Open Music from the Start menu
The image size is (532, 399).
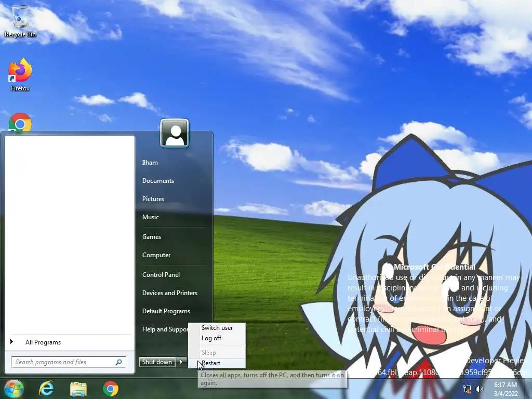150,217
